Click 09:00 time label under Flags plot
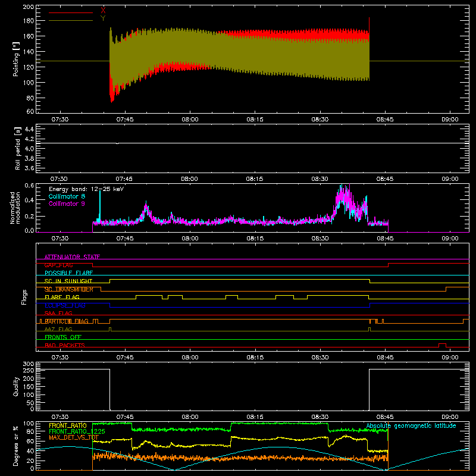 [x=450, y=358]
